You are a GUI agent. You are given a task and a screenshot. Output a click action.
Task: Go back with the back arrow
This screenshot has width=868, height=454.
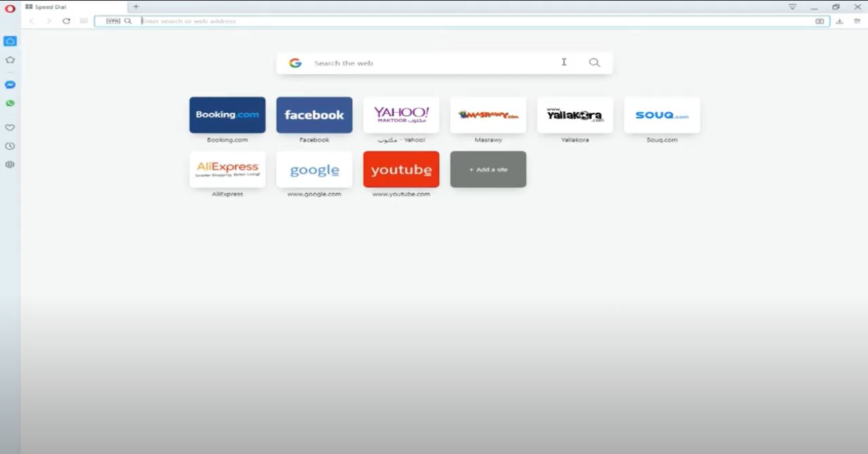coord(31,21)
